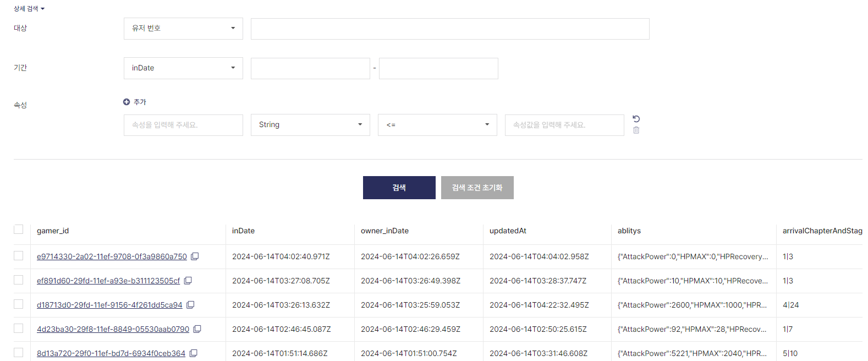Click the arrivalChapterAndStag column header
This screenshot has height=361, width=868.
(822, 231)
